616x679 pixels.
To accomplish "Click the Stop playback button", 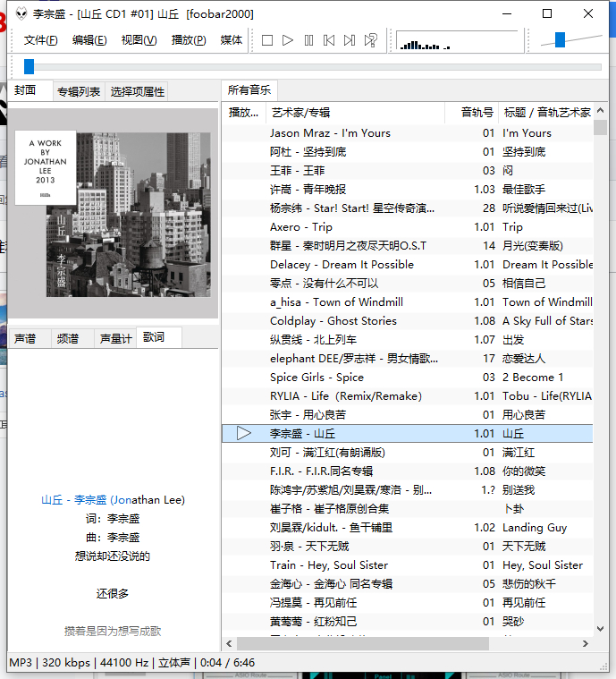I will [267, 41].
